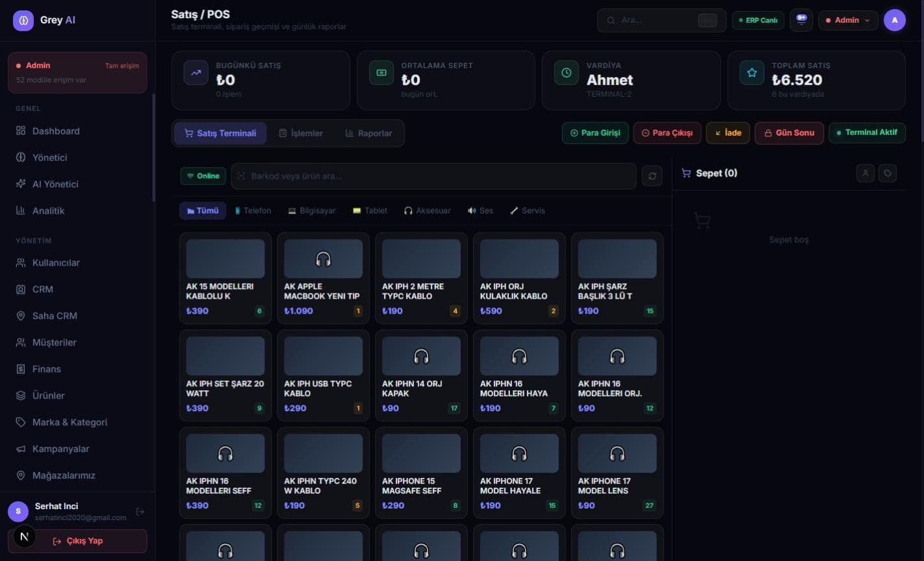Add AK IPHONE 17 MODEL LENS
Image resolution: width=924 pixels, height=561 pixels.
[x=617, y=473]
